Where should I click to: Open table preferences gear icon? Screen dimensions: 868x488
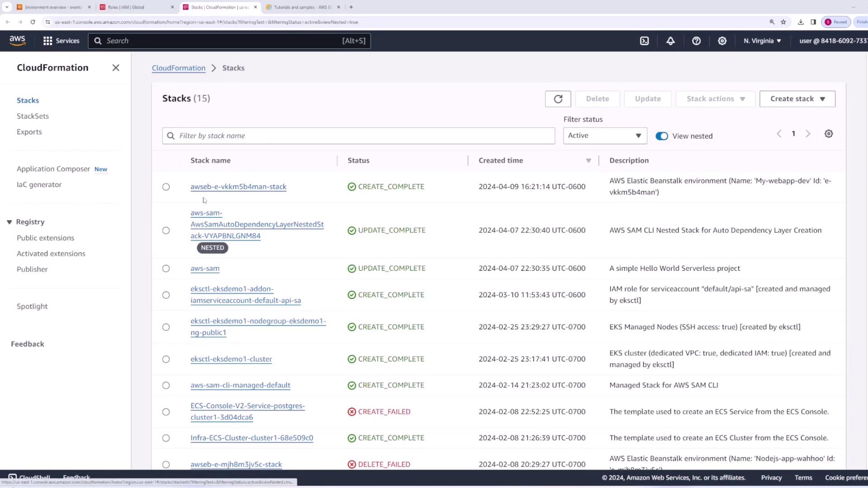828,134
